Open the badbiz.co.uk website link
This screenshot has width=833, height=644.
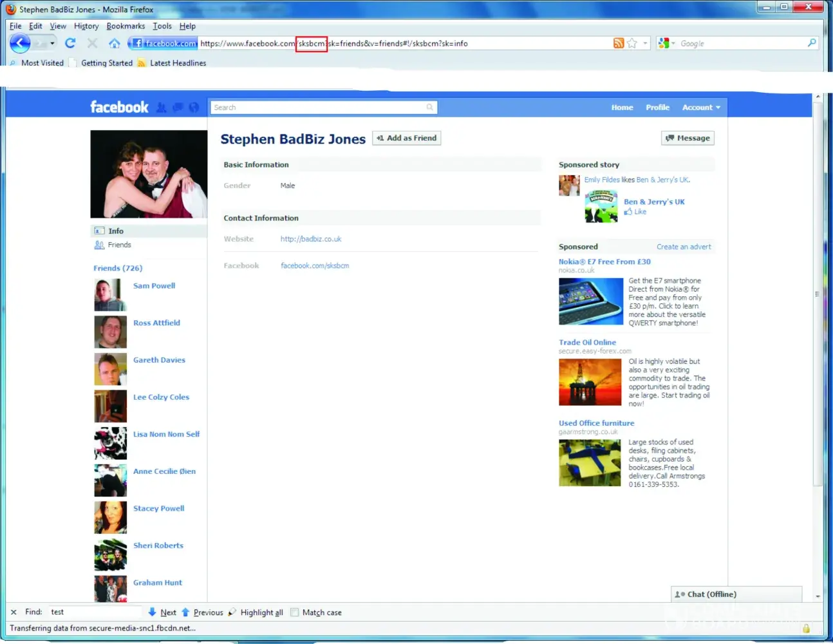click(x=311, y=239)
